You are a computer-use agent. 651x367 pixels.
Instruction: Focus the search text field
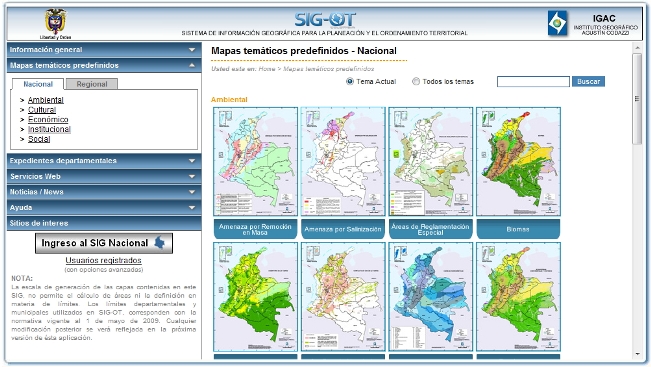533,81
